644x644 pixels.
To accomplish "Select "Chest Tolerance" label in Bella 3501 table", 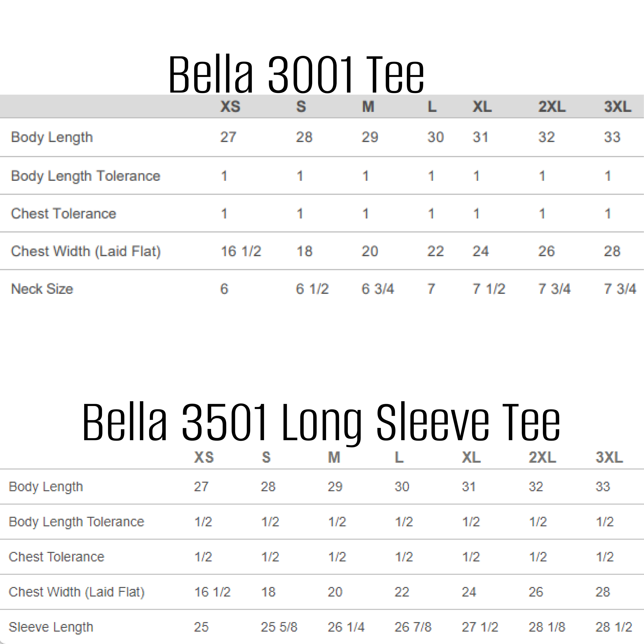I will tap(56, 557).
